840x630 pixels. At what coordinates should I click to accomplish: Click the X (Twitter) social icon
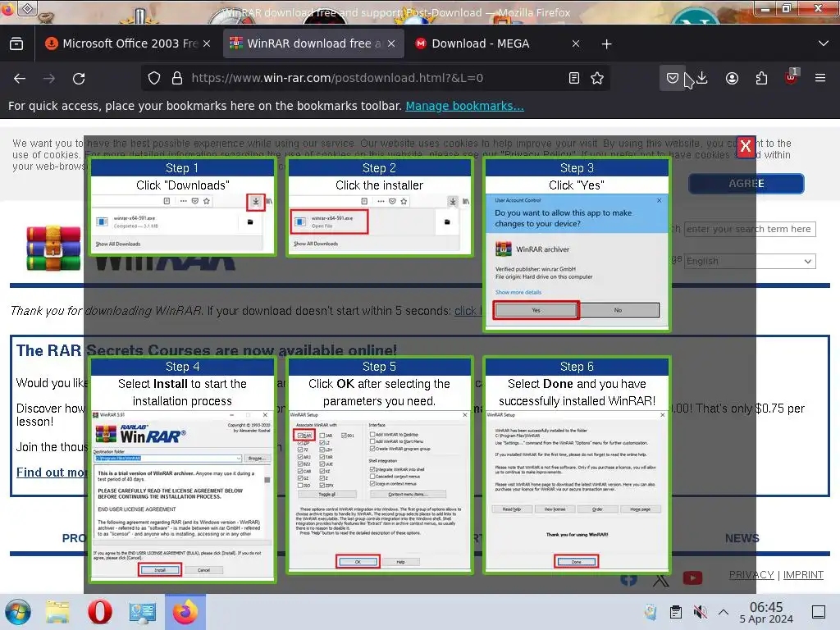click(661, 579)
